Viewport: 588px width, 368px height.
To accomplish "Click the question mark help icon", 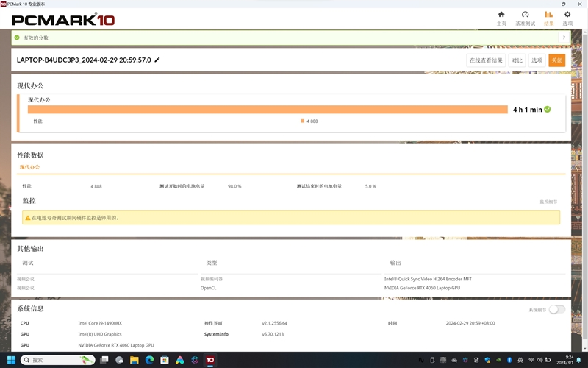I will (x=564, y=38).
